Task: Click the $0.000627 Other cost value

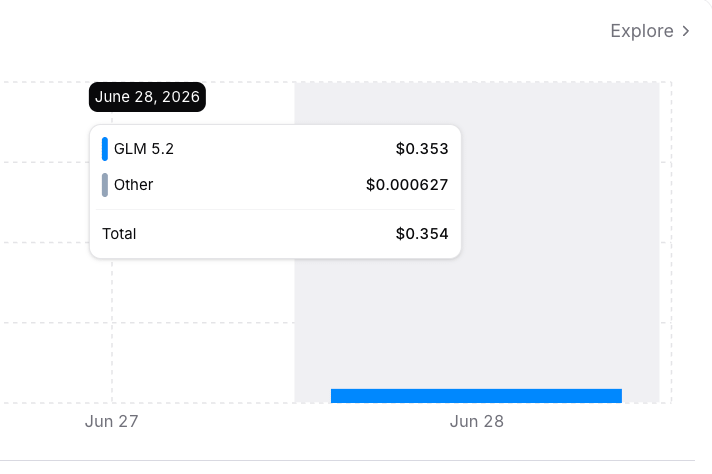Action: (407, 185)
